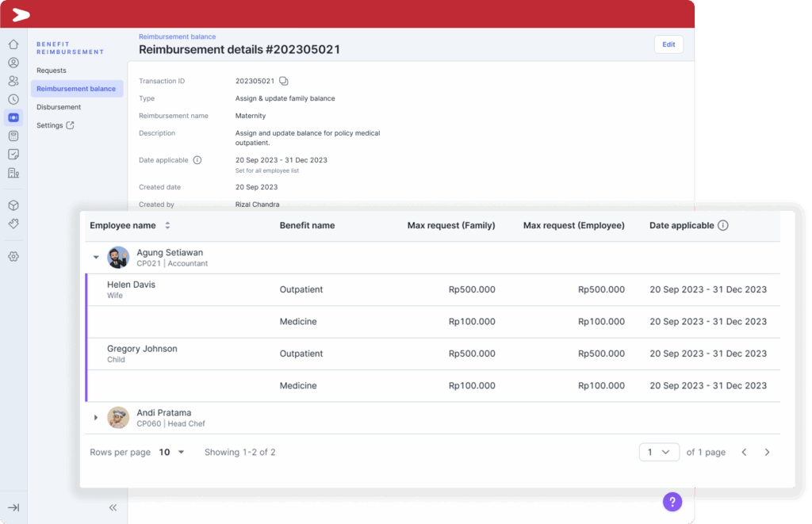Open the cube box icon in sidebar
The image size is (812, 524).
13,205
